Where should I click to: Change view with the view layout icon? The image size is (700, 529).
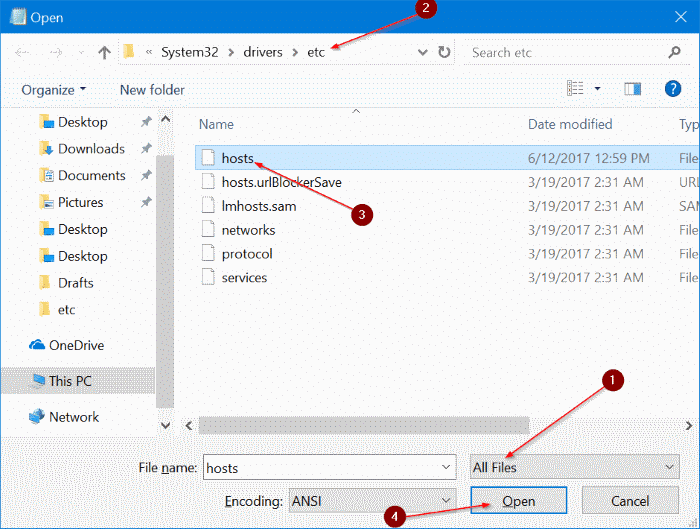coord(575,88)
